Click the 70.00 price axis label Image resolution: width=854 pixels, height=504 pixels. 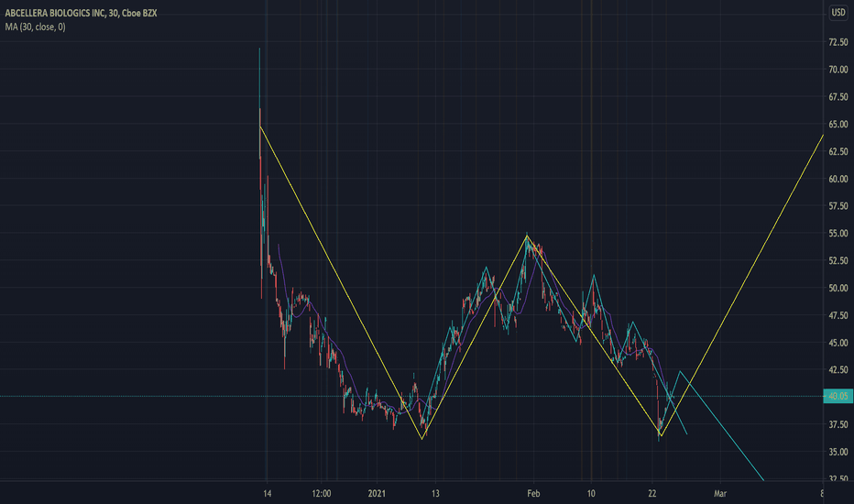838,70
